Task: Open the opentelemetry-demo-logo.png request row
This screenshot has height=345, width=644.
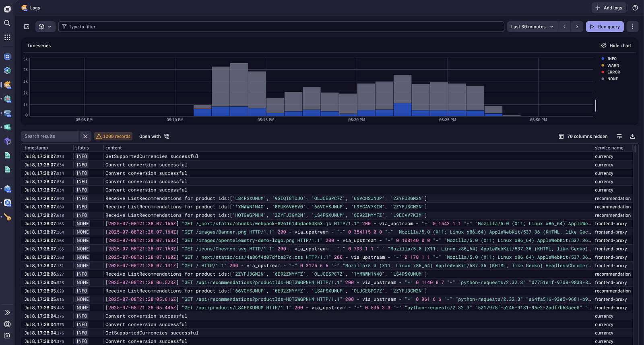Action: pos(327,241)
